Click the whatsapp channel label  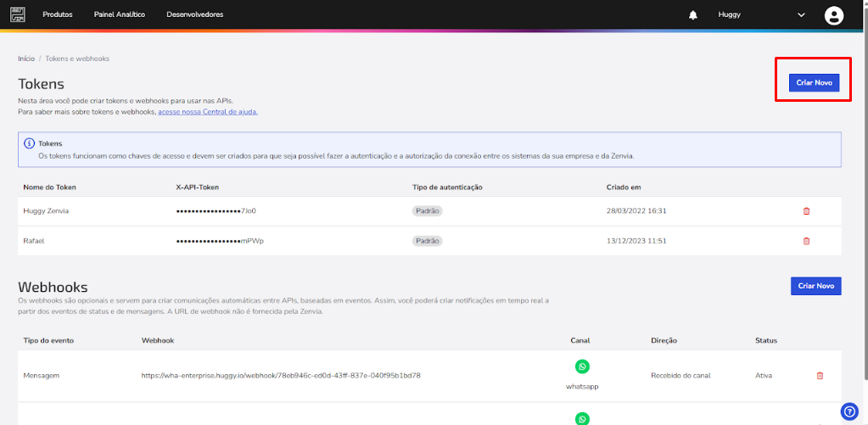(x=582, y=387)
